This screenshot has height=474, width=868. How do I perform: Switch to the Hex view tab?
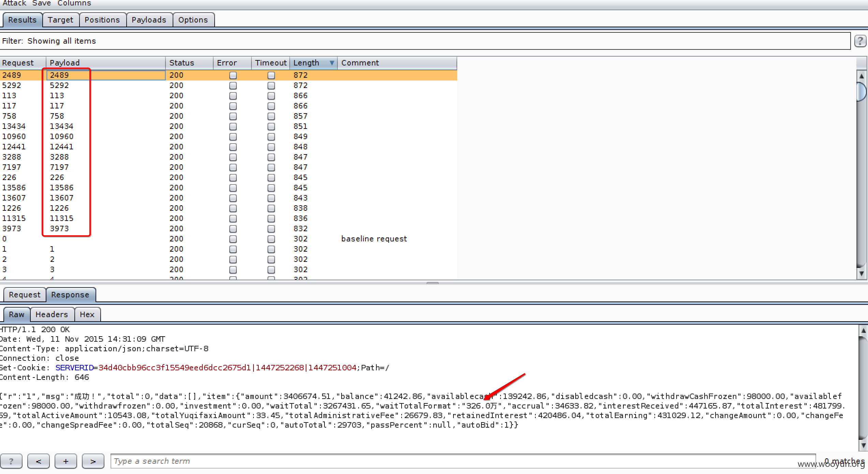[87, 314]
